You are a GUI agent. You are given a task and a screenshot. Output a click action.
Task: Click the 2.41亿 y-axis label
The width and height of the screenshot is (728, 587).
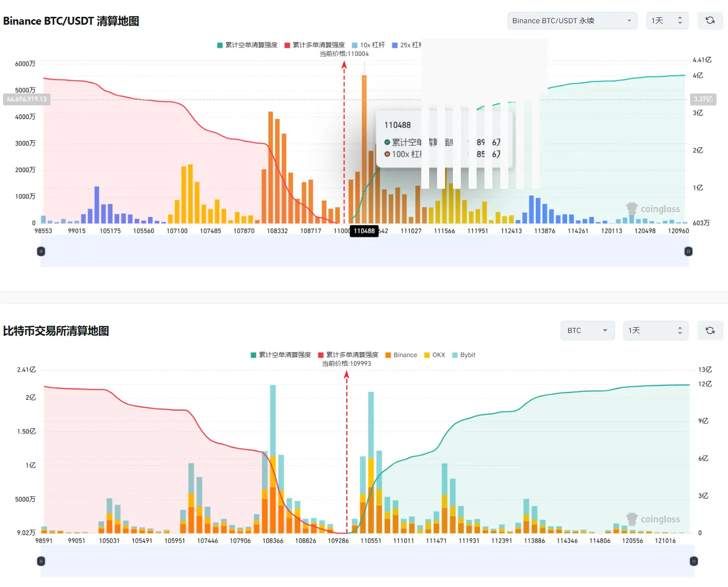(x=26, y=370)
